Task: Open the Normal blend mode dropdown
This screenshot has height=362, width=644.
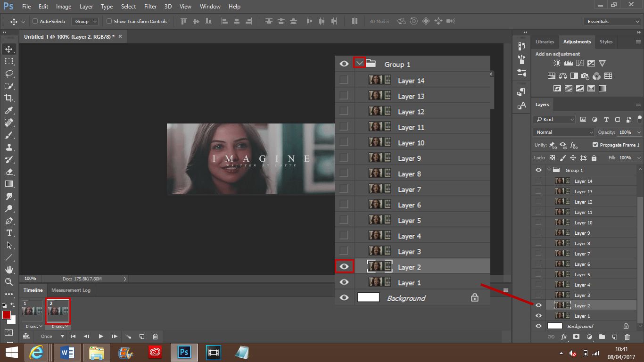Action: pyautogui.click(x=563, y=132)
